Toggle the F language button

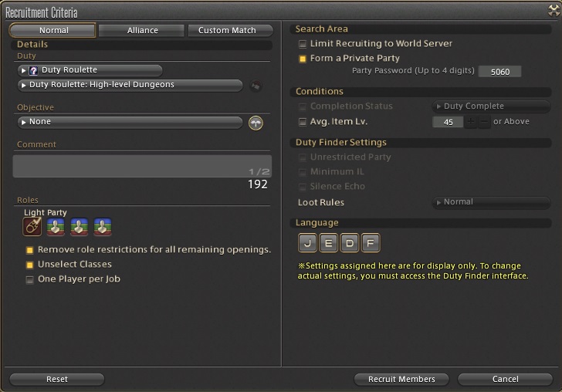371,243
